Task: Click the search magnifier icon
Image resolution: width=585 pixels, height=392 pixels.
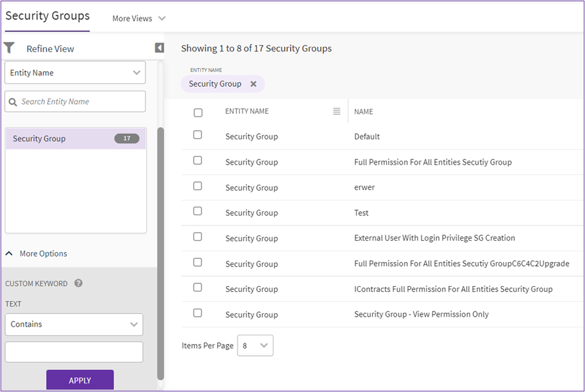Action: pos(13,102)
